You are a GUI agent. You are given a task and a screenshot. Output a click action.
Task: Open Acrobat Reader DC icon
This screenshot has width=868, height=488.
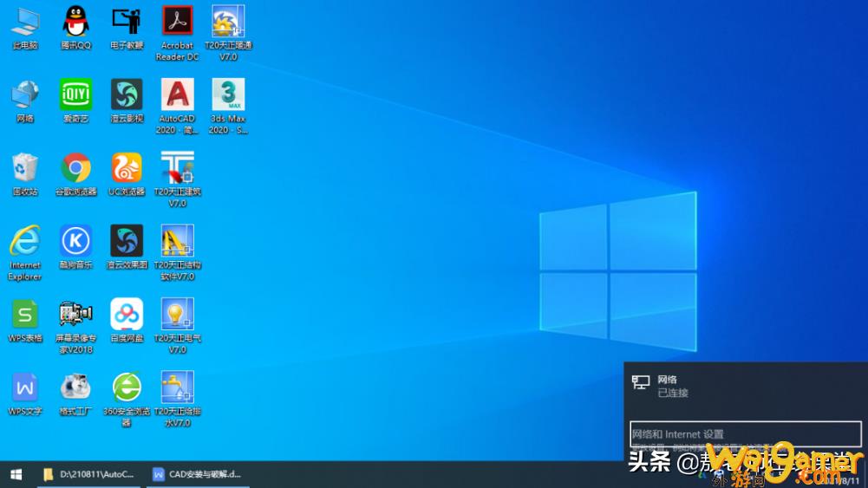point(177,33)
